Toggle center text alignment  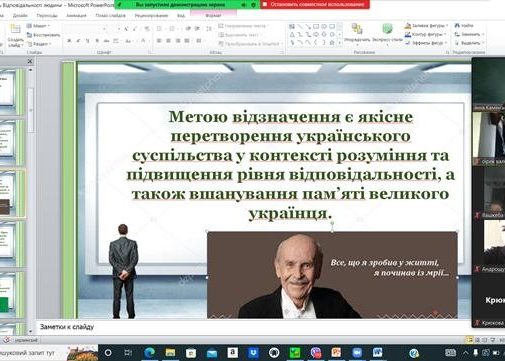pos(168,41)
